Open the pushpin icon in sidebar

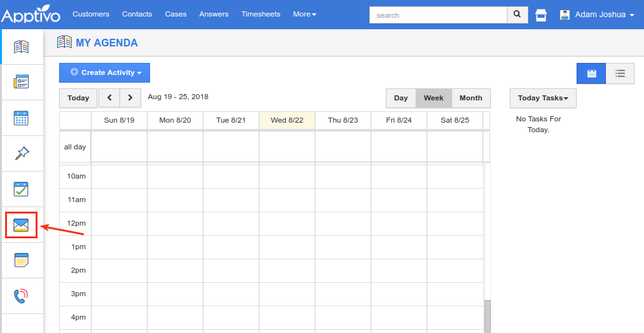pyautogui.click(x=21, y=153)
